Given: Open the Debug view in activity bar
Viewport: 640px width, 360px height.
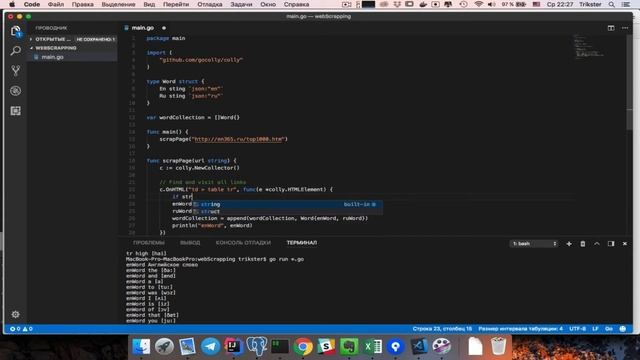Looking at the screenshot, I should point(16,91).
